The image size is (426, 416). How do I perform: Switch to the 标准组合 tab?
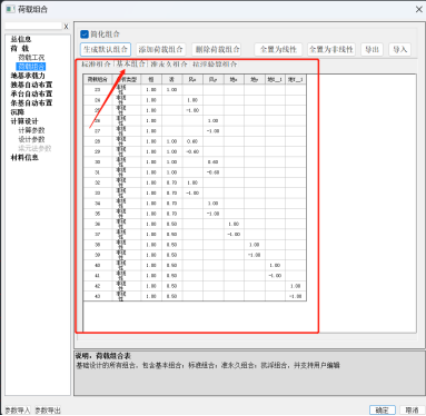click(96, 64)
